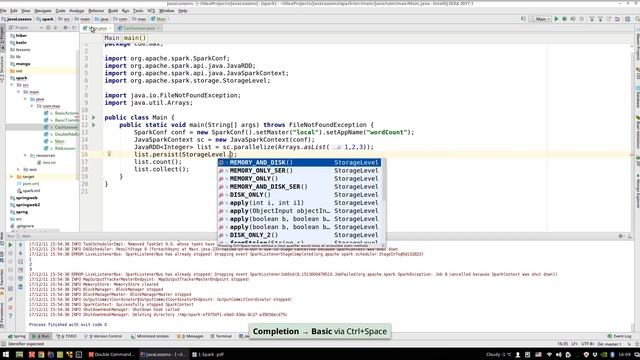
Task: Click the run gutter arrow beside main method
Action: 93,125
